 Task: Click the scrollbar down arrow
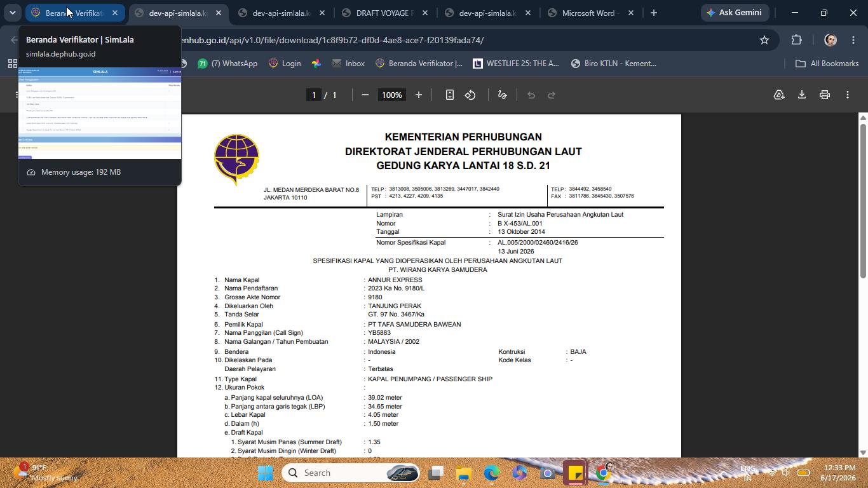tap(863, 452)
